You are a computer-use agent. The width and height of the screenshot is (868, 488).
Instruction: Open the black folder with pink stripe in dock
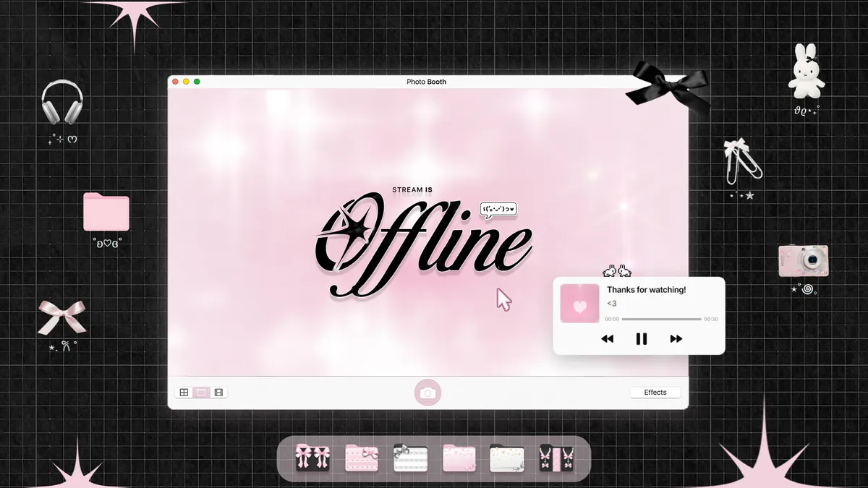(556, 458)
